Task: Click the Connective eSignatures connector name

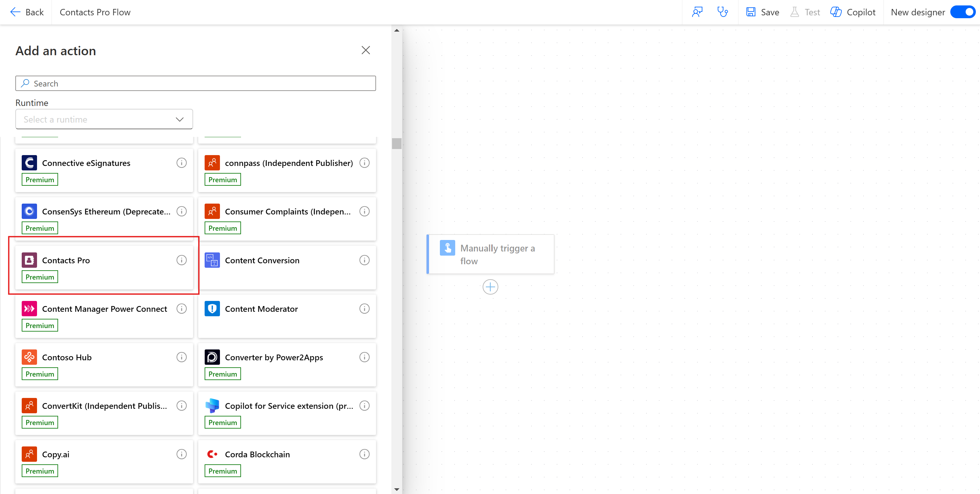Action: (x=87, y=163)
